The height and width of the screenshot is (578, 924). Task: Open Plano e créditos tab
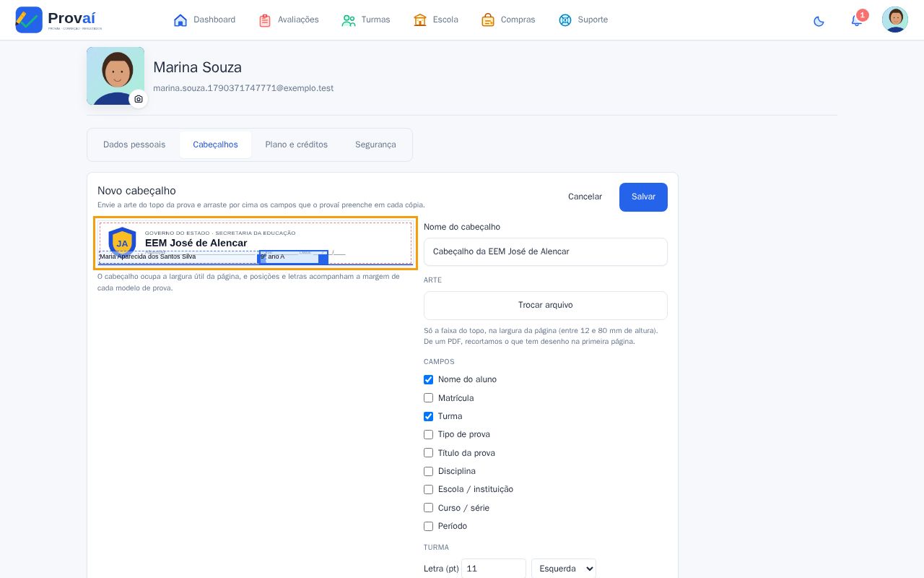(296, 144)
